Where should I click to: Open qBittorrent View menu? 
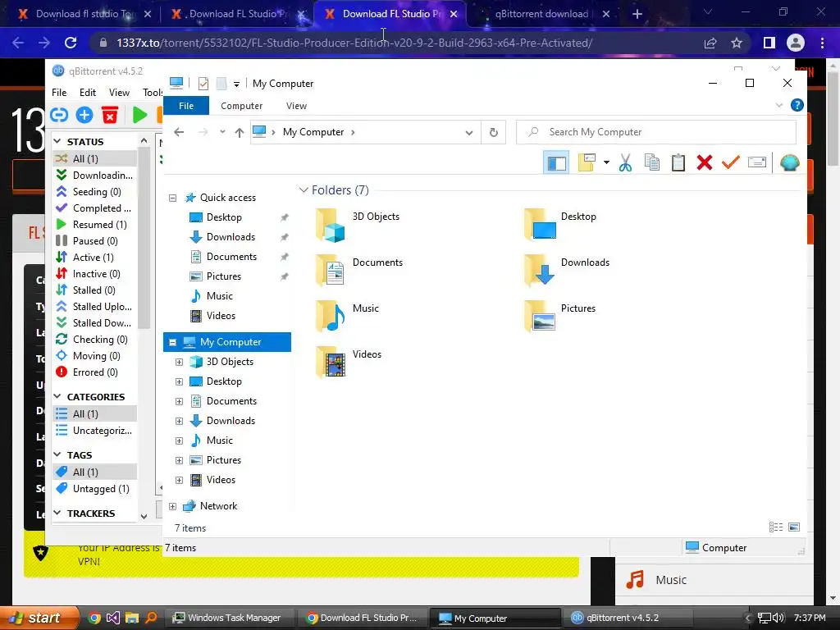click(119, 92)
